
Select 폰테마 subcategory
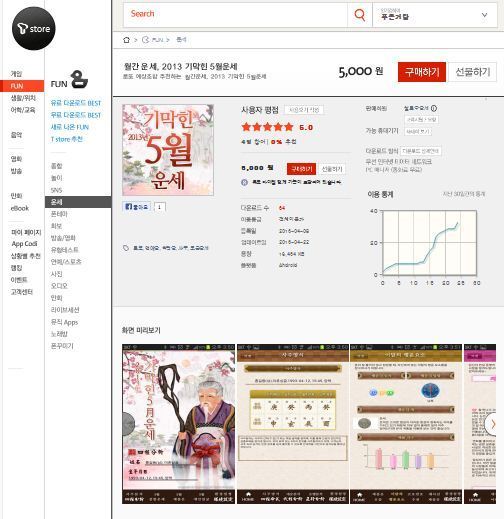click(59, 214)
